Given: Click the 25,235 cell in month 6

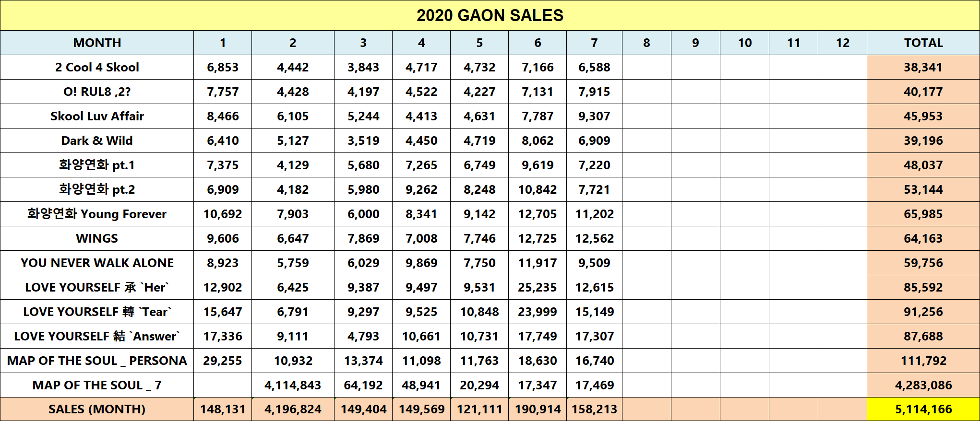Looking at the screenshot, I should click(x=537, y=287).
